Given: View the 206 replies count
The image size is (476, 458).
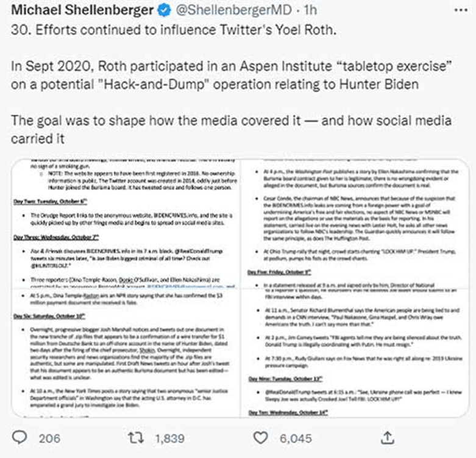Looking at the screenshot, I should 49,439.
